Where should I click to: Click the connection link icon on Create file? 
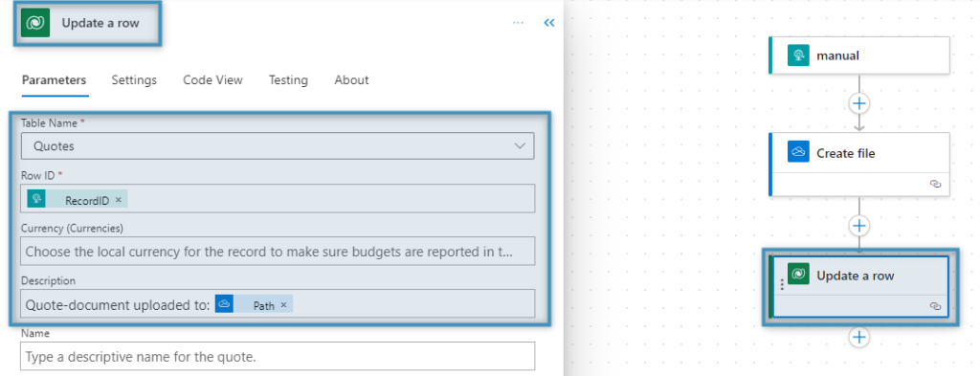tap(935, 185)
